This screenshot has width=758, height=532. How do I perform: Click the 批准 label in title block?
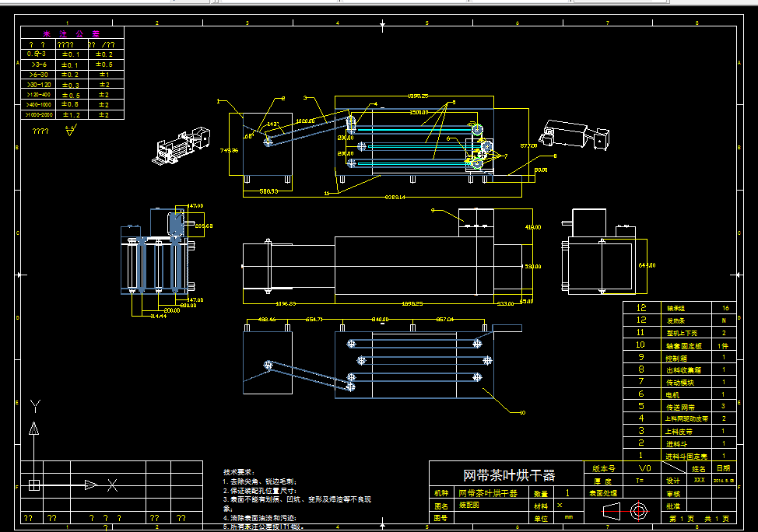pos(673,506)
